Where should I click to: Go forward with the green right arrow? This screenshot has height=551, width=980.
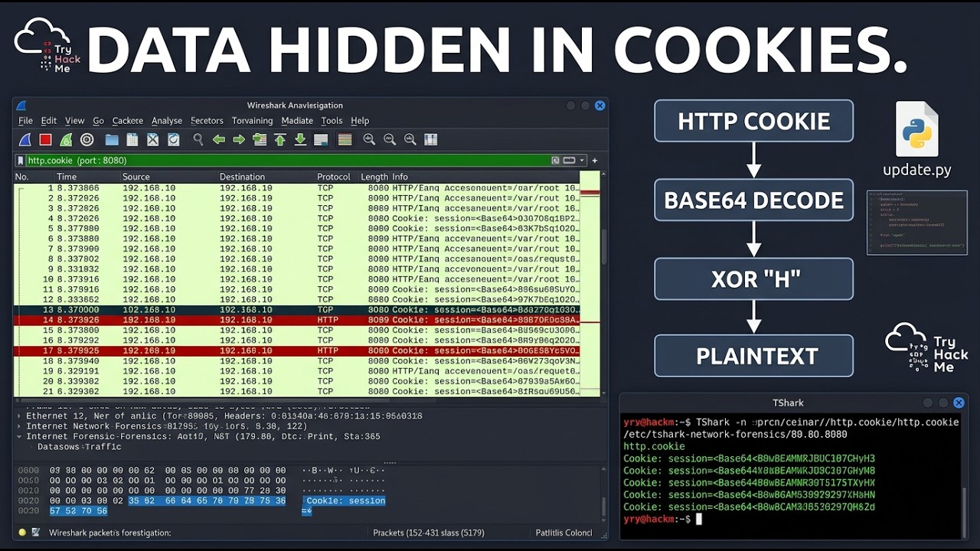[239, 139]
